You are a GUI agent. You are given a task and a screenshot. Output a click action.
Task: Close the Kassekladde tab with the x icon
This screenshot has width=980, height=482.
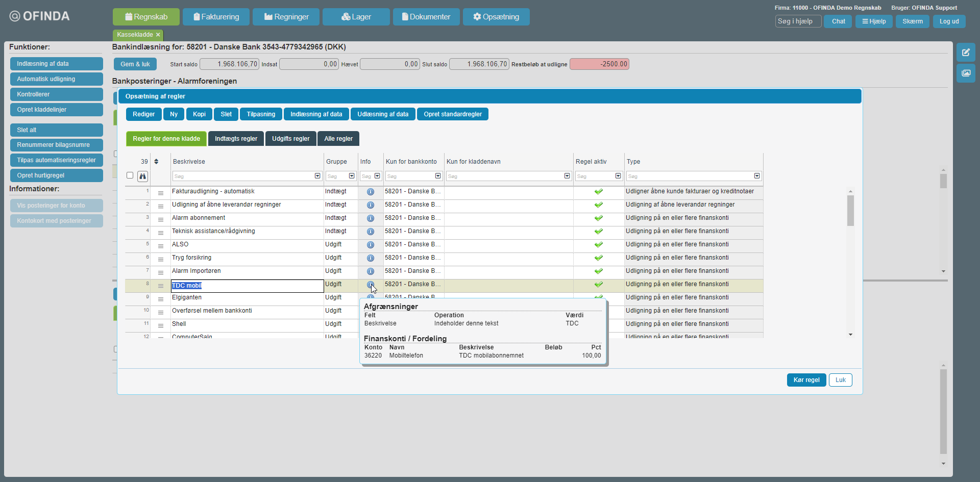tap(158, 35)
